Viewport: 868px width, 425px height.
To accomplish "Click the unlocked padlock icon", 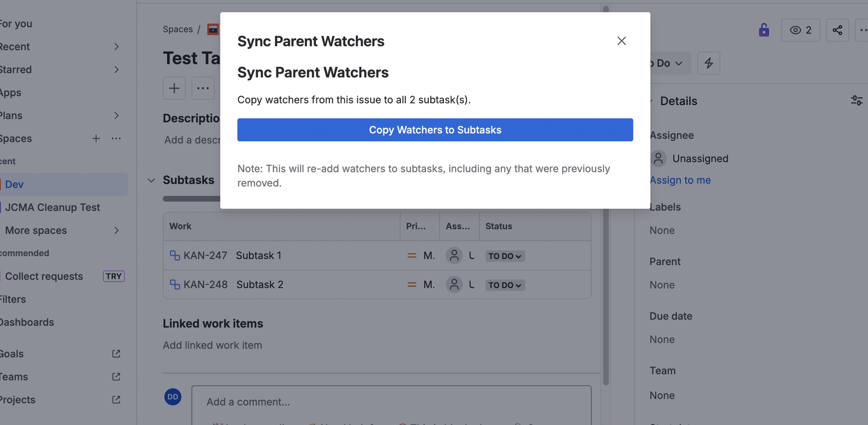I will click(x=764, y=30).
